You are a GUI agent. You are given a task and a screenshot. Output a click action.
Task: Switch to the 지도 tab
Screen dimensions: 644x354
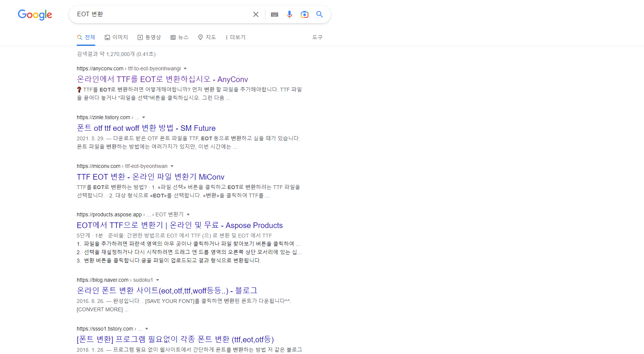click(207, 37)
